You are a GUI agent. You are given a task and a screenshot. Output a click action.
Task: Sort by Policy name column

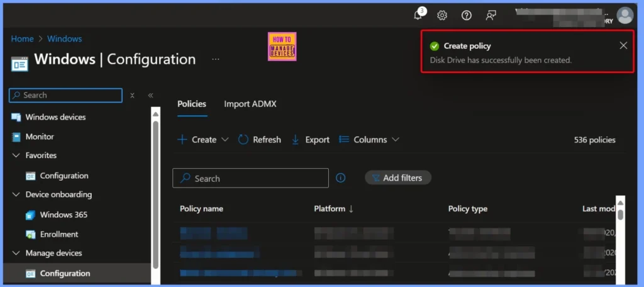pos(201,209)
